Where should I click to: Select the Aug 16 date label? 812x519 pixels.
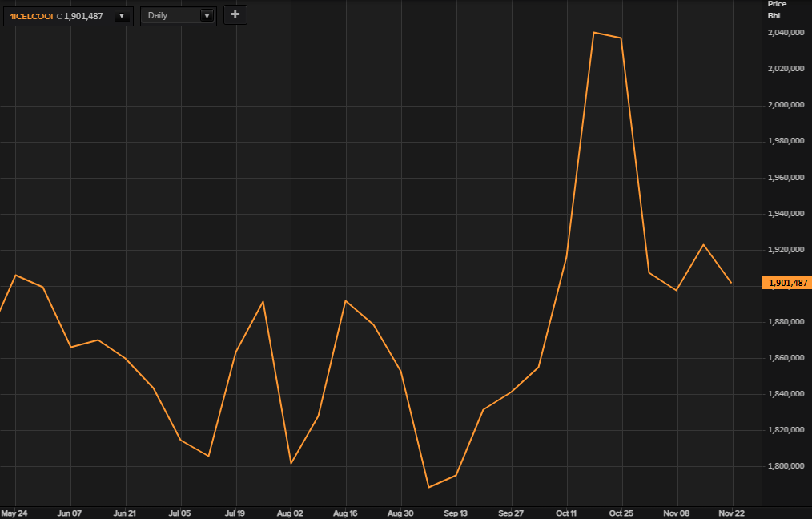(345, 513)
